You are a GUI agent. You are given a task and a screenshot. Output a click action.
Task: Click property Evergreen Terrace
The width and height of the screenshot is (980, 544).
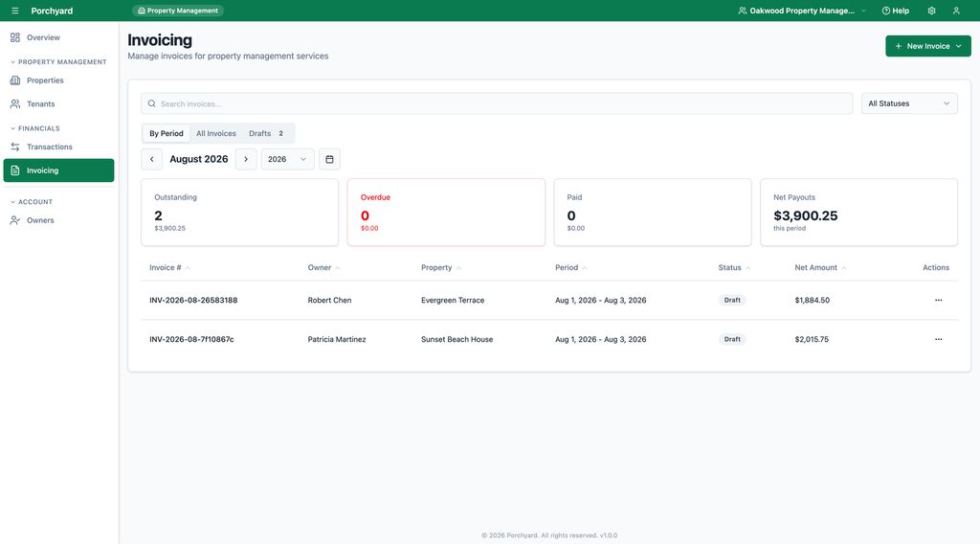[453, 300]
